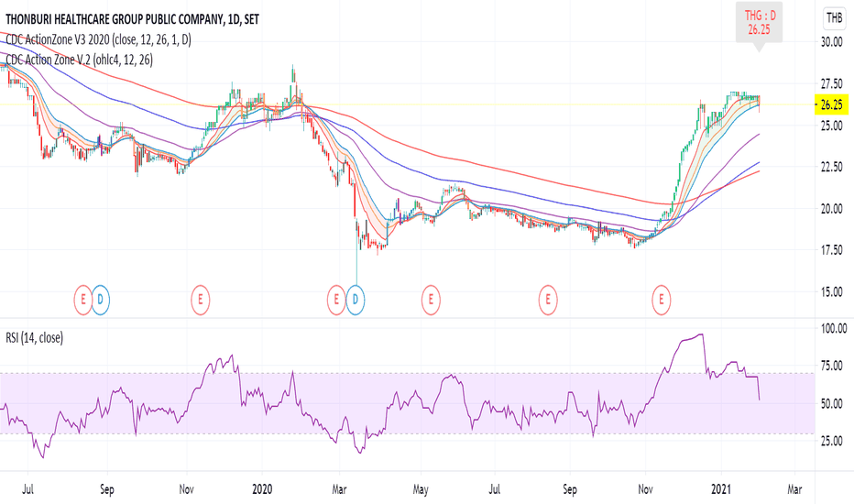Click the 50.00 RSI axis label
The height and width of the screenshot is (504, 854).
[x=832, y=404]
